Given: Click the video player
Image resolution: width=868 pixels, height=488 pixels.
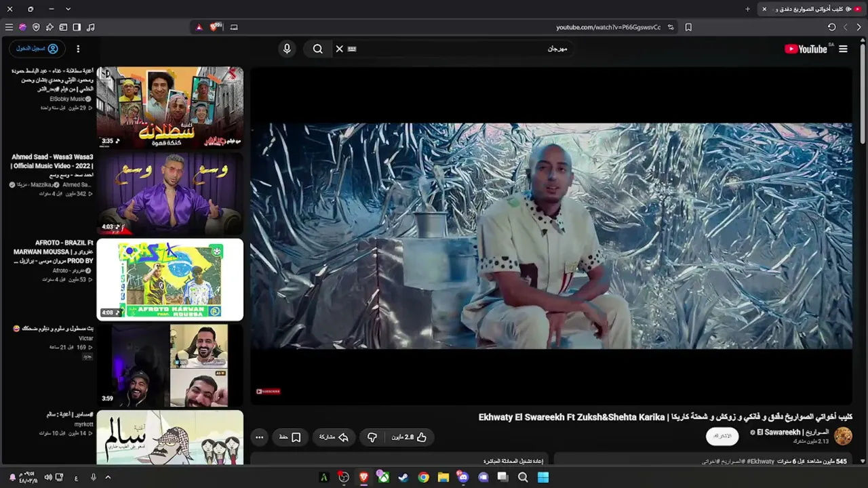Looking at the screenshot, I should click(x=551, y=236).
